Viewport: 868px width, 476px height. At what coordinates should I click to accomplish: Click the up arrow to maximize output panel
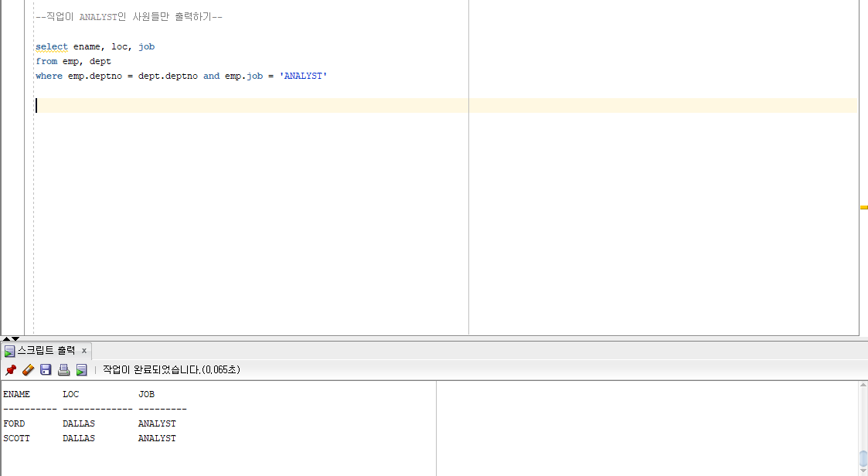tap(6, 338)
